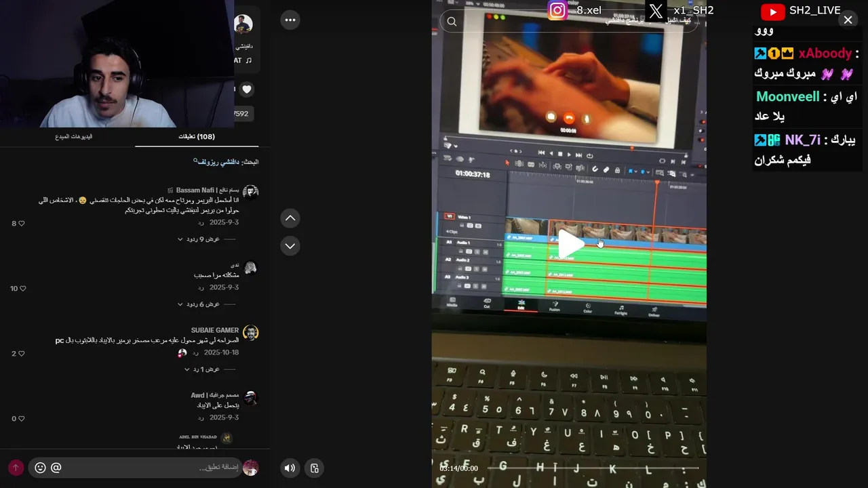Open the three-dots more options menu

point(290,20)
